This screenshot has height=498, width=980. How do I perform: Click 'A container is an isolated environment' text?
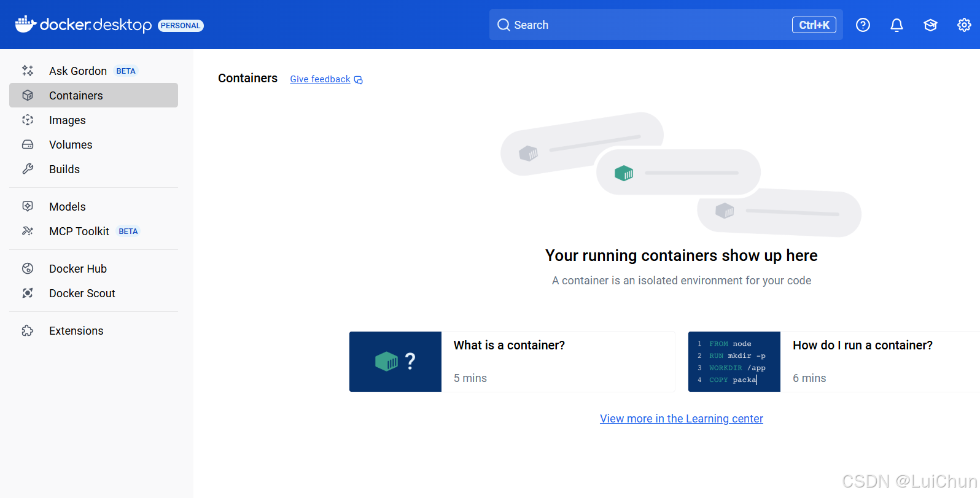click(x=682, y=281)
